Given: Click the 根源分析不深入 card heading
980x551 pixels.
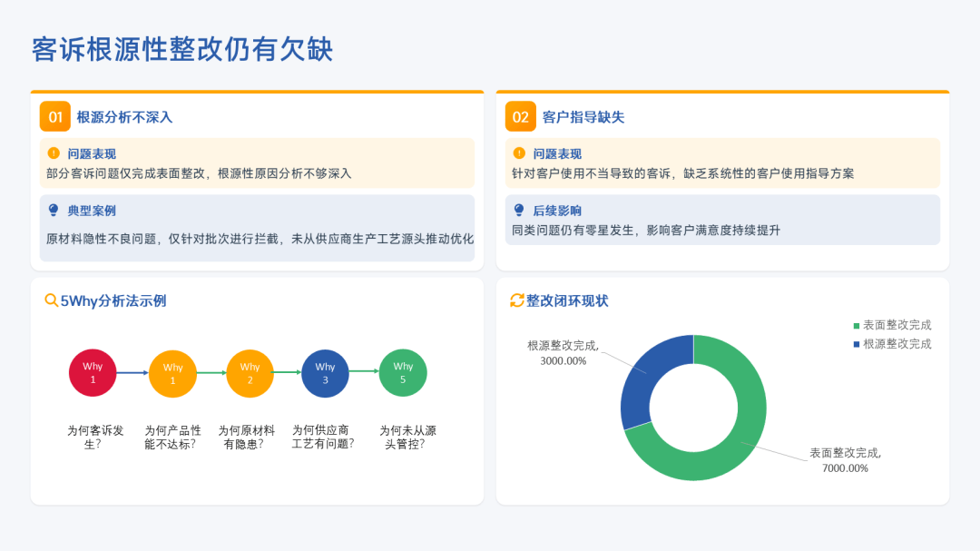Looking at the screenshot, I should click(124, 117).
